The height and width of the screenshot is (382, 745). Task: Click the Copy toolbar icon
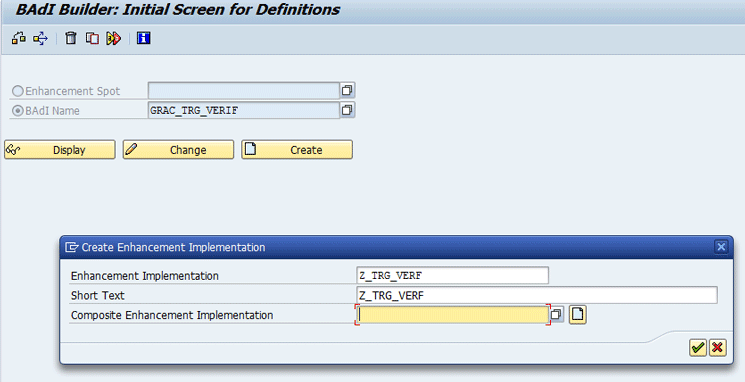click(x=92, y=38)
